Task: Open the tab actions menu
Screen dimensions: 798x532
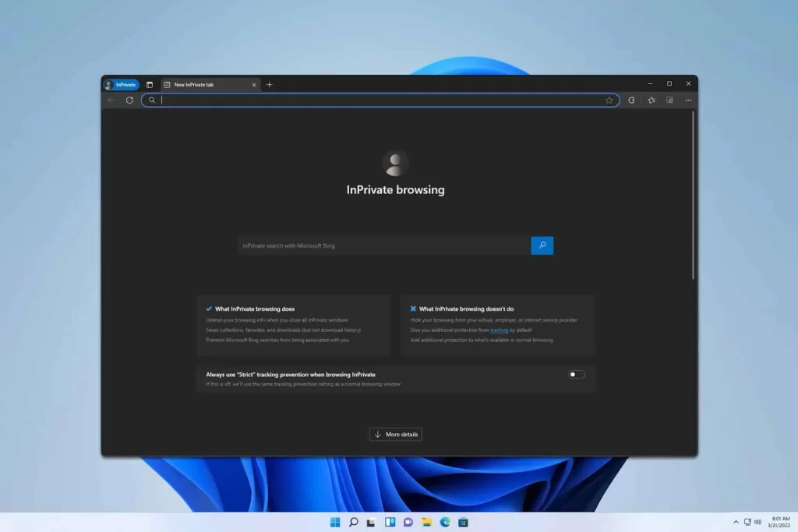Action: 149,83
